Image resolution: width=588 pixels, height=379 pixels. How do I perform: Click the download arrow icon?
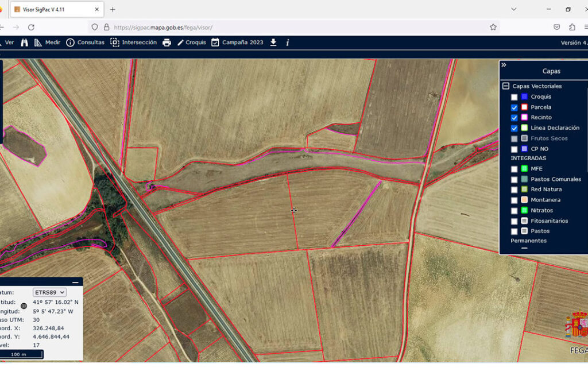pyautogui.click(x=273, y=42)
